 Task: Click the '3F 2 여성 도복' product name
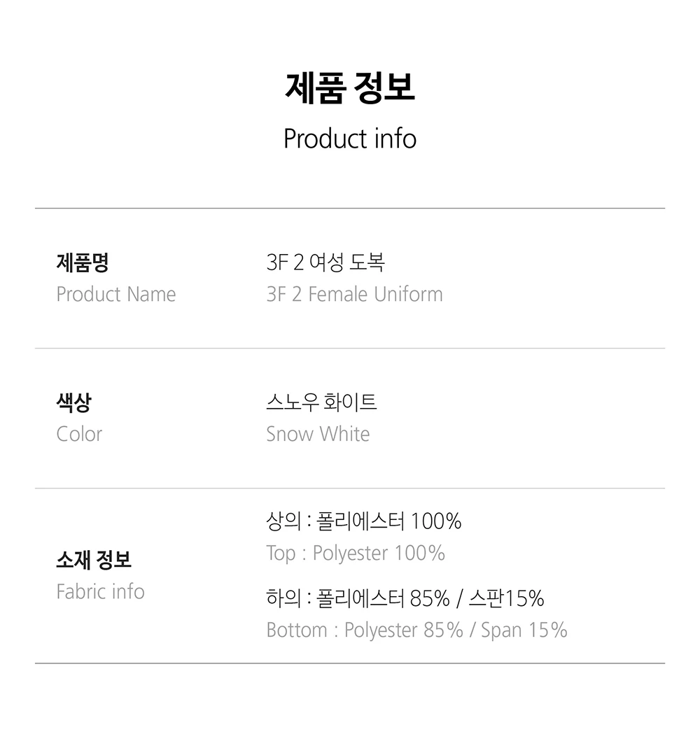click(325, 263)
